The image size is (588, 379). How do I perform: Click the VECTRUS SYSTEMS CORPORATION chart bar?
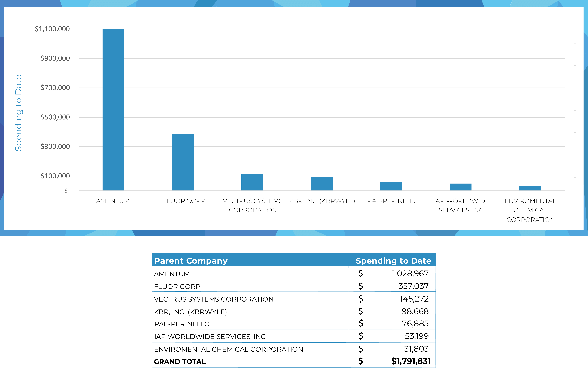click(x=252, y=182)
